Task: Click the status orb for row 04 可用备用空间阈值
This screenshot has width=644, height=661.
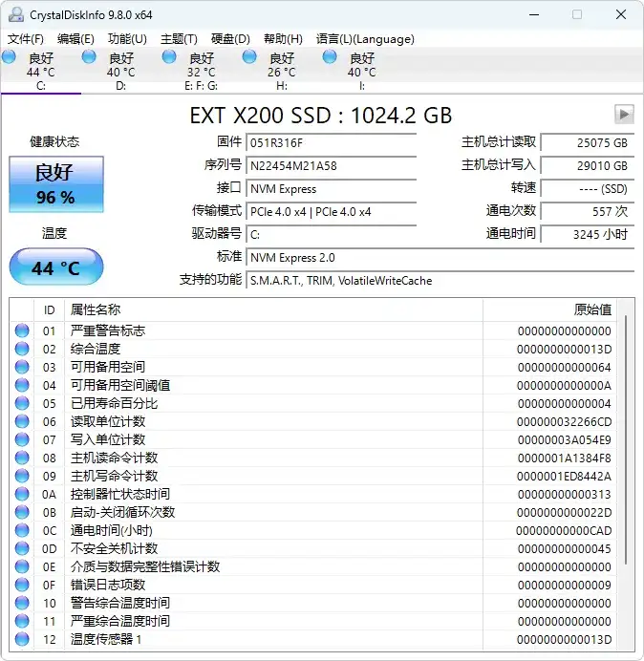Action: coord(22,385)
